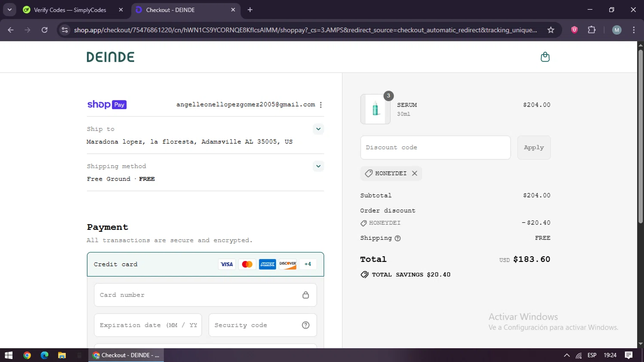Open the shopping bag cart icon

[x=545, y=57]
